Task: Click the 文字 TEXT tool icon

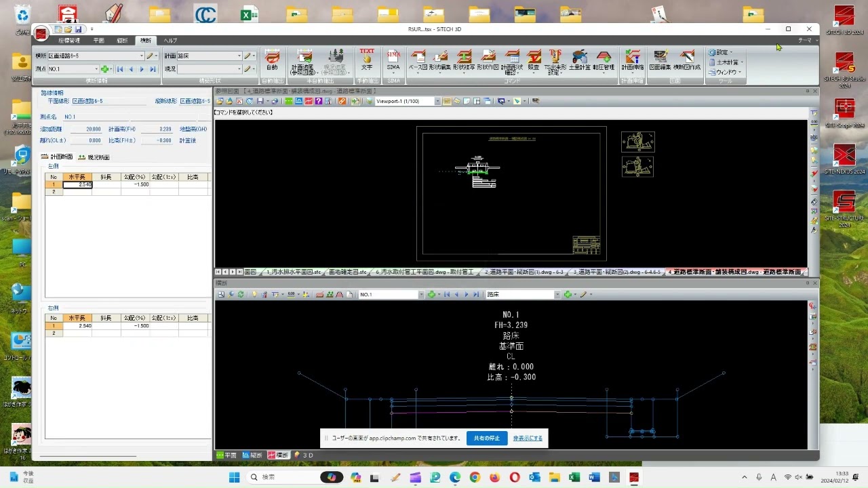Action: (x=367, y=60)
